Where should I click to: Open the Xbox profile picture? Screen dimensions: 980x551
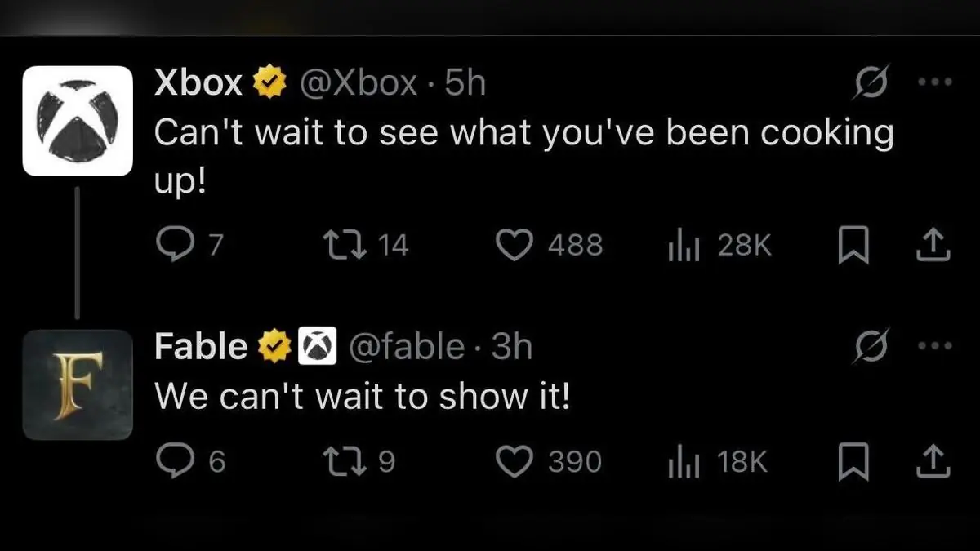[x=78, y=121]
